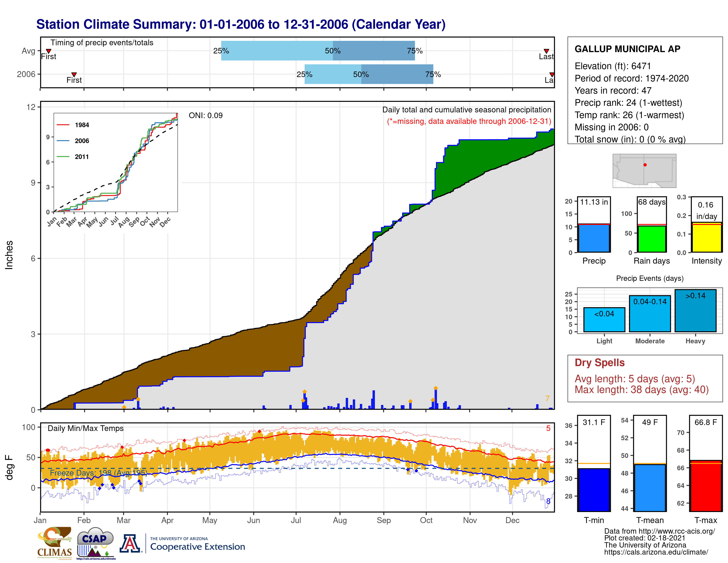
Task: Click the Timing of precip events/totals label
Action: [102, 43]
